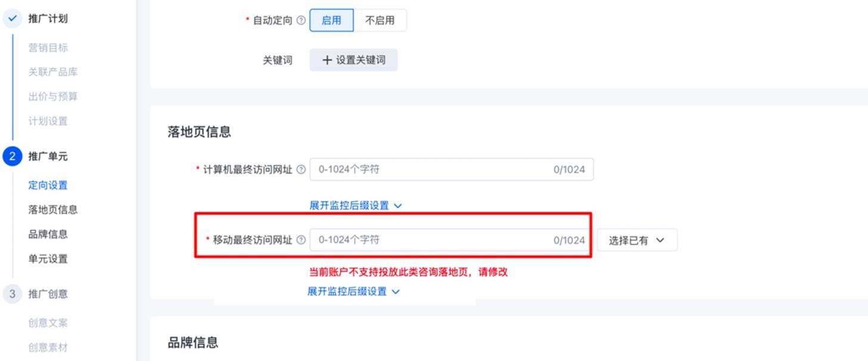
Task: Click step 2 推广单元 circle icon
Action: (x=13, y=156)
